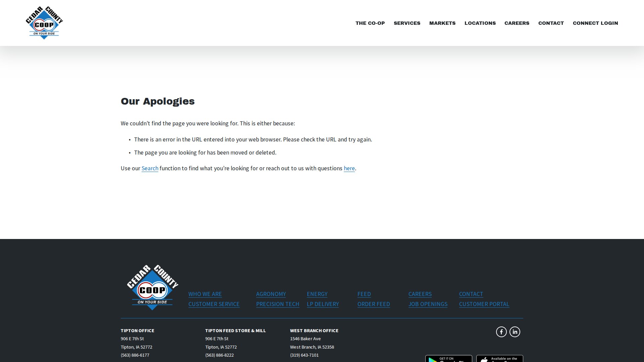Click the Apple App Store badge
This screenshot has width=644, height=362.
(499, 359)
